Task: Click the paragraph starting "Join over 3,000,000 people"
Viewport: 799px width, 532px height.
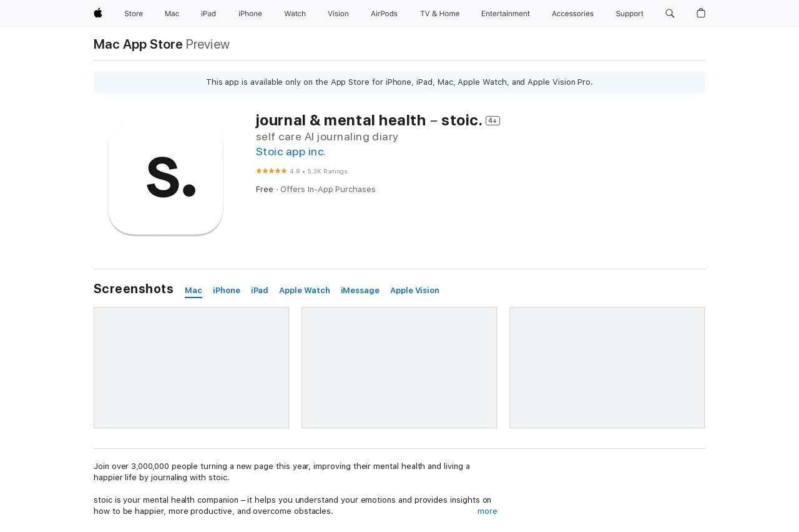Action: [x=282, y=472]
